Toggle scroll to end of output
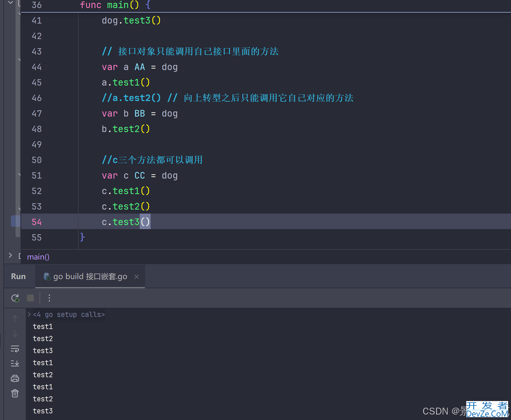This screenshot has width=511, height=420. point(15,363)
